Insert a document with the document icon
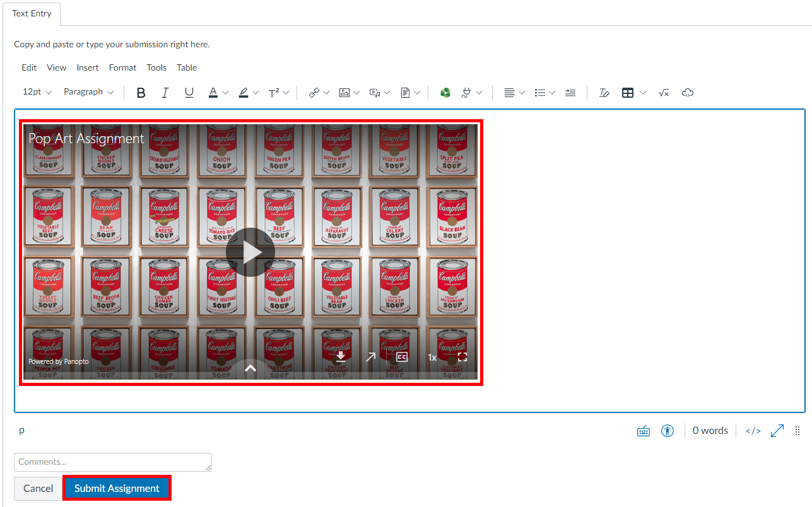 pos(406,92)
